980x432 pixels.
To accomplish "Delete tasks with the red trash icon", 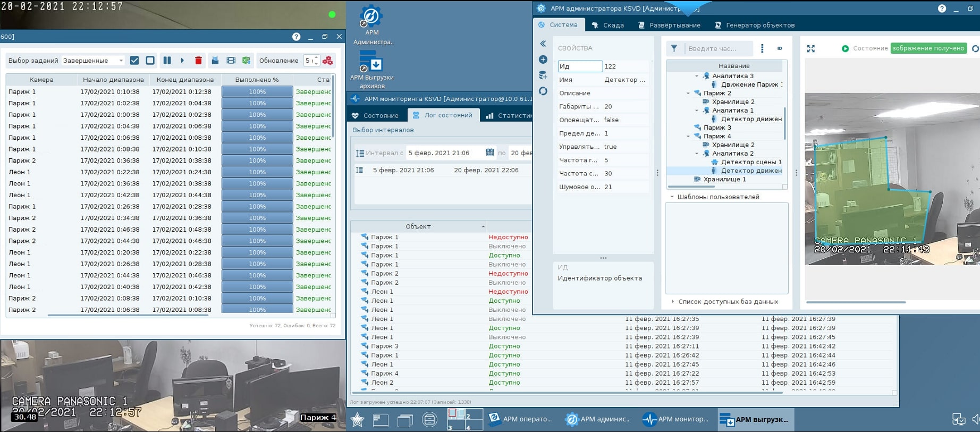I will 198,61.
